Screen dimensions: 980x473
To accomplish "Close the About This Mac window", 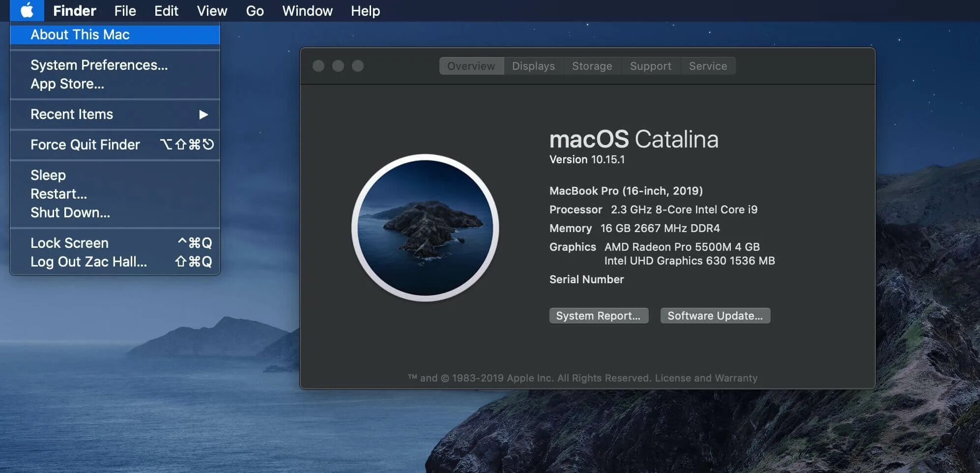I will click(318, 66).
